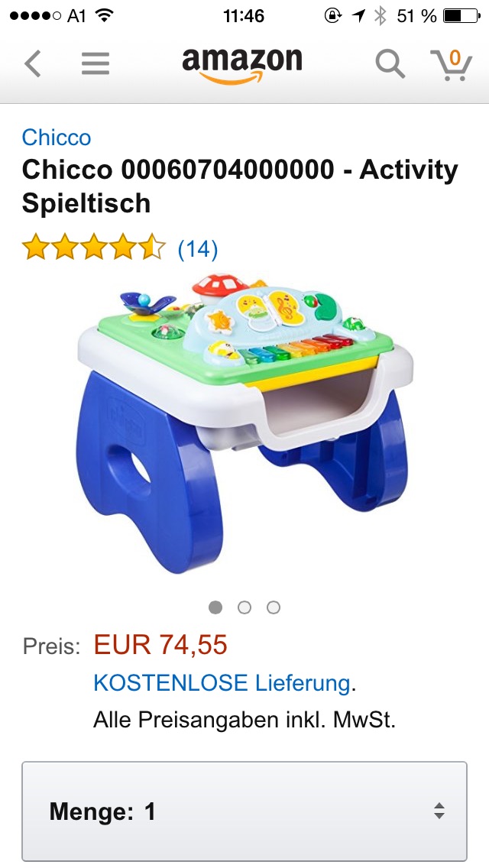
Task: Tap the EUR 74,55 price
Action: coord(160,645)
